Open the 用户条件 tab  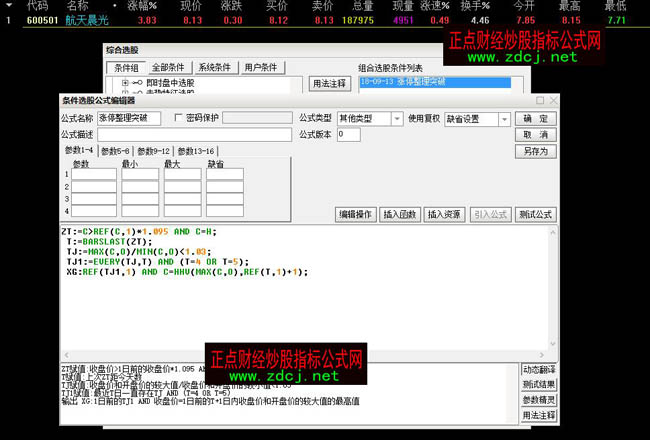click(261, 67)
